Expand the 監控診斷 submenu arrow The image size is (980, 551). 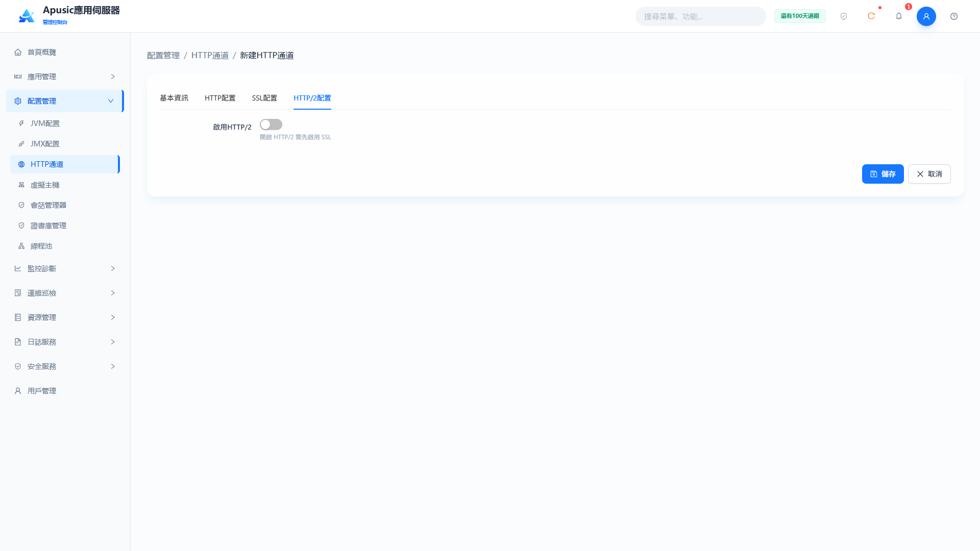click(x=113, y=268)
